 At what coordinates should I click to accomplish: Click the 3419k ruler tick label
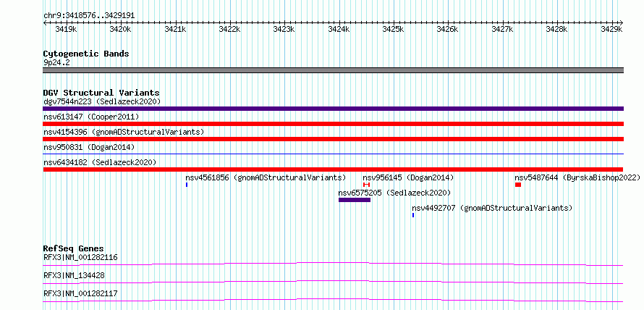66,29
